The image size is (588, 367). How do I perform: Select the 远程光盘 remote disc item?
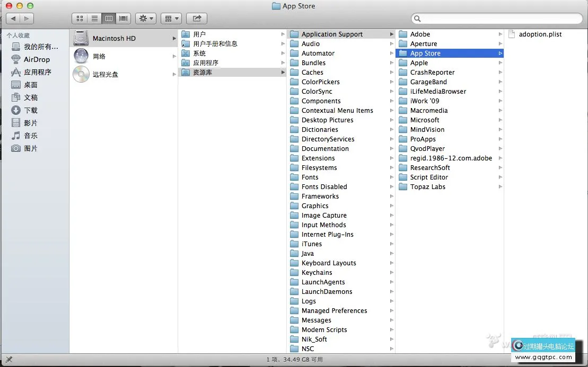pyautogui.click(x=105, y=75)
